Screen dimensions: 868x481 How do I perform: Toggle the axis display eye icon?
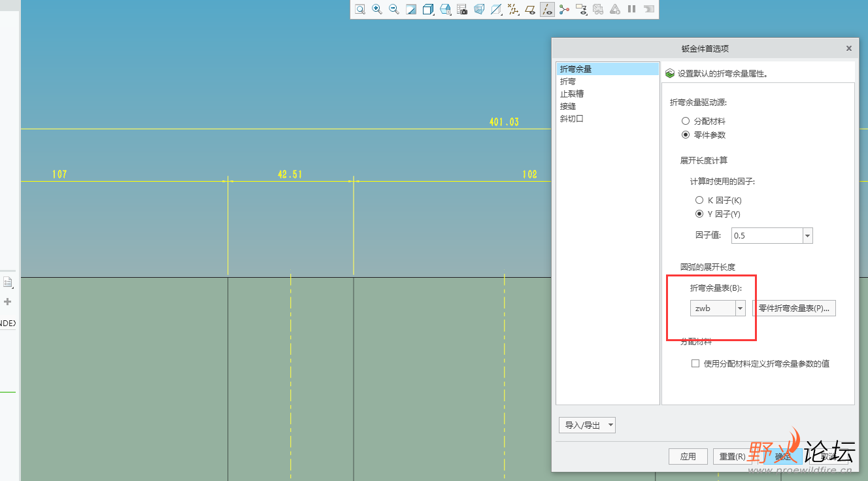pos(548,9)
